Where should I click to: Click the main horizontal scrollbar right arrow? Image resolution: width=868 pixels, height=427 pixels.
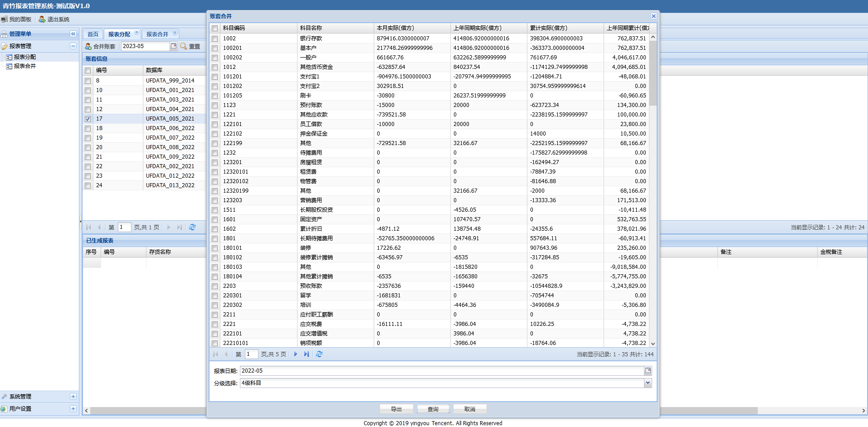pyautogui.click(x=863, y=410)
